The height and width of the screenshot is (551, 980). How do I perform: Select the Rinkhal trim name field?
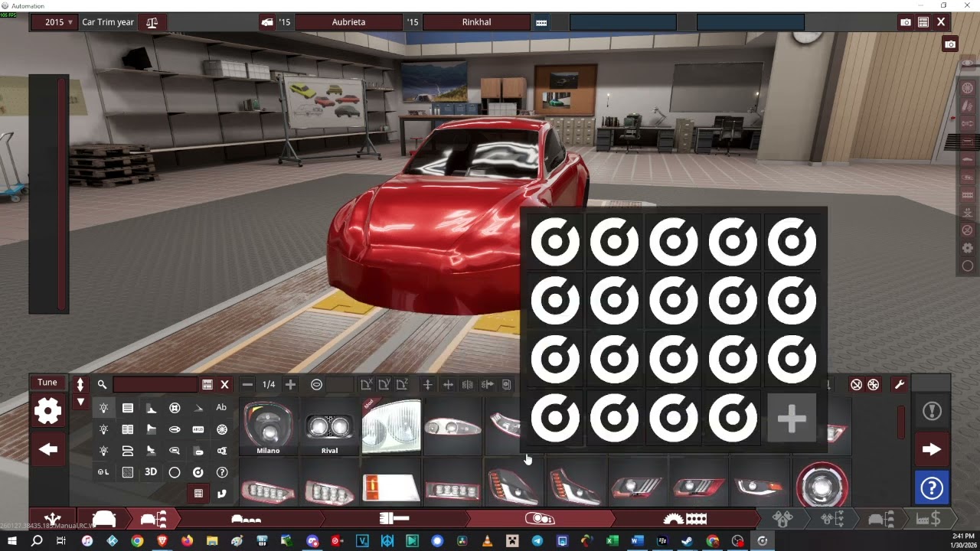click(x=476, y=22)
